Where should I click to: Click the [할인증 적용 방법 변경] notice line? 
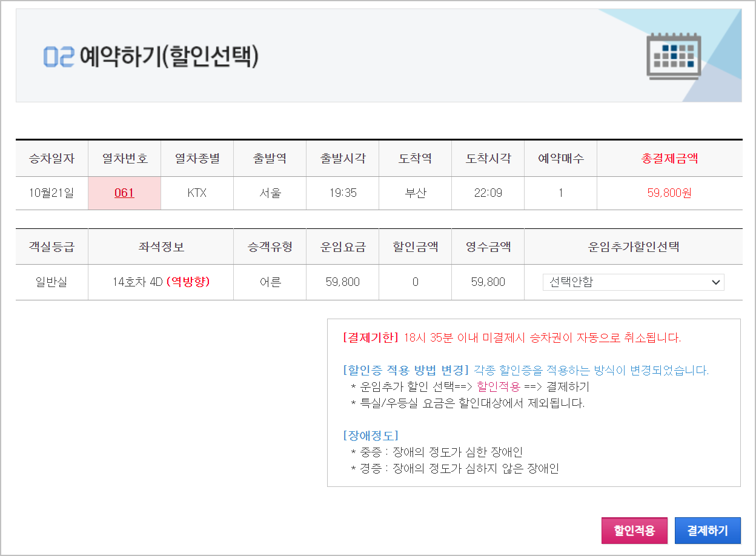(x=526, y=371)
